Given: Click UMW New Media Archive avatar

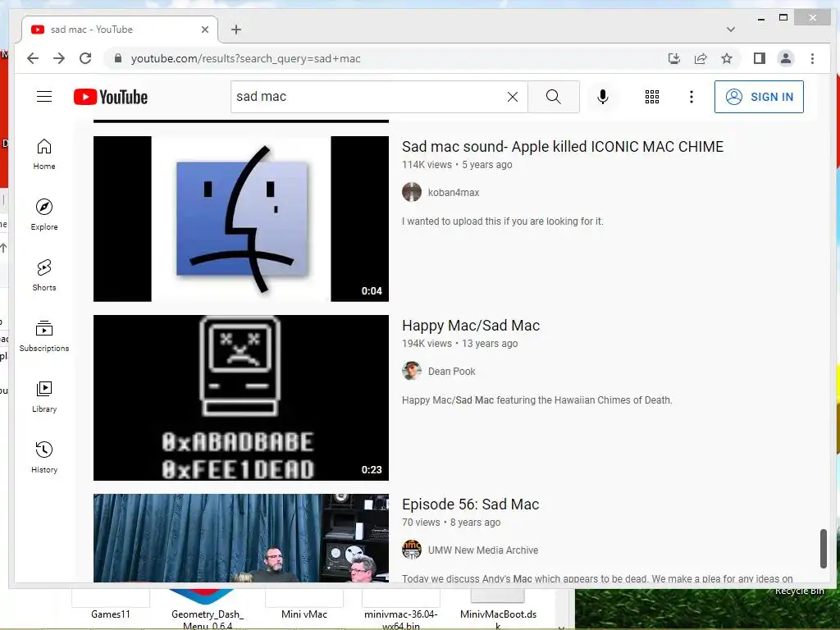Looking at the screenshot, I should tap(412, 550).
